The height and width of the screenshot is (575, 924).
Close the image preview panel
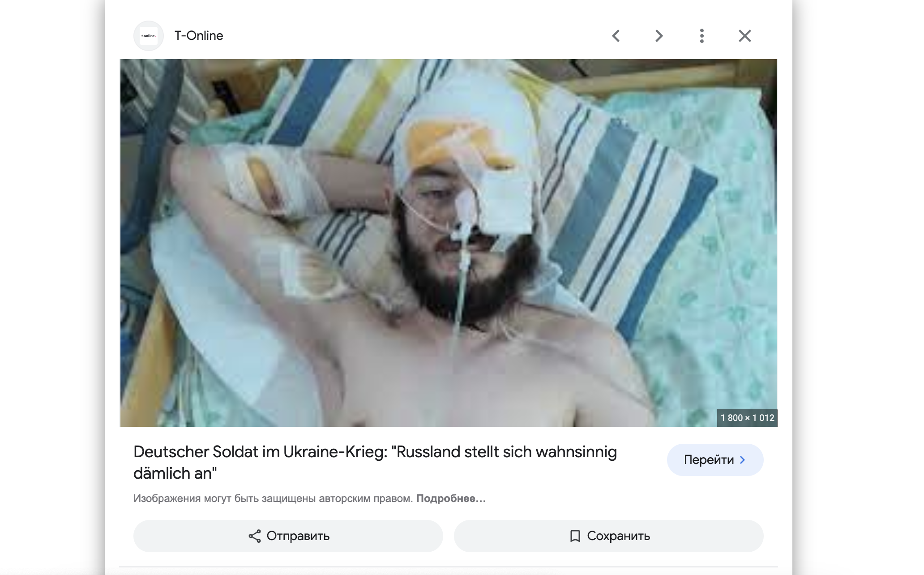click(745, 36)
